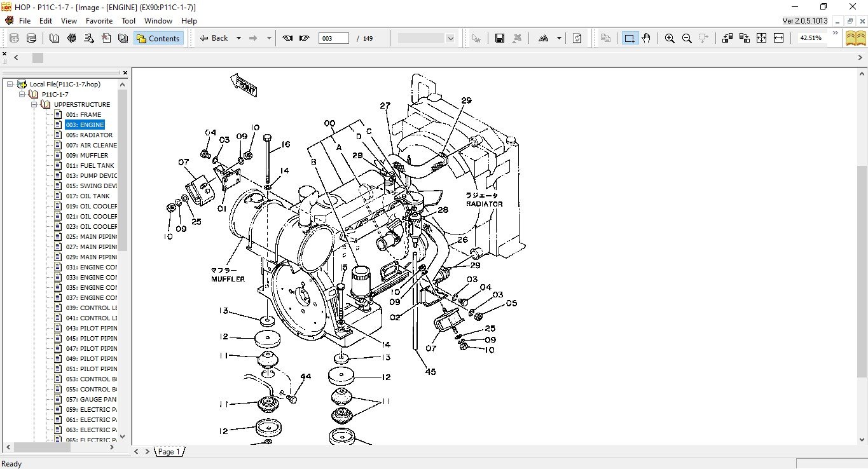Click the tree panel vertical scrollbar down arrow
This screenshot has width=868, height=469.
123,437
